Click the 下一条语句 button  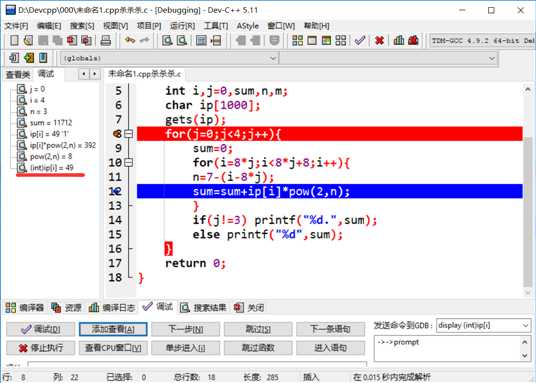coord(331,329)
